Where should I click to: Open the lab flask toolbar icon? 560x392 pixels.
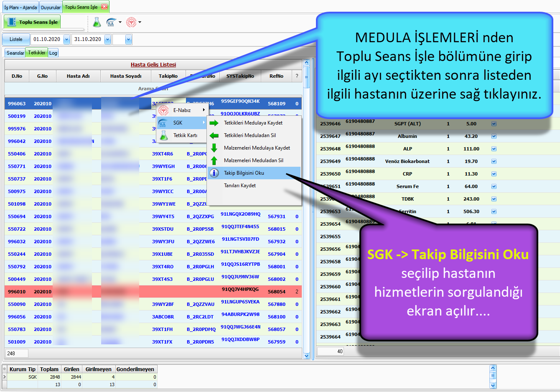(x=97, y=22)
